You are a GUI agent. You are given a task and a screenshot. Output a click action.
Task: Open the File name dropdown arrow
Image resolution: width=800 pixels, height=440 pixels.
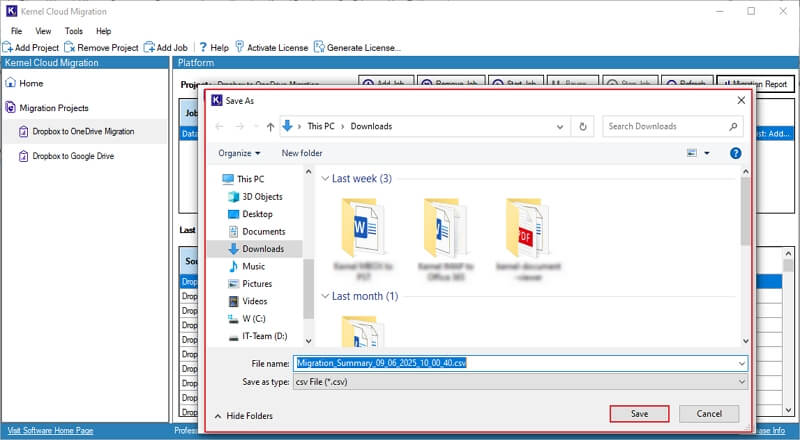(741, 363)
